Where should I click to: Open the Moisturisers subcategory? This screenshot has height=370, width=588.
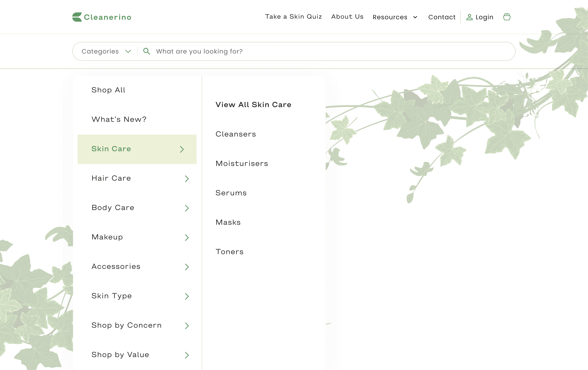[x=242, y=163]
